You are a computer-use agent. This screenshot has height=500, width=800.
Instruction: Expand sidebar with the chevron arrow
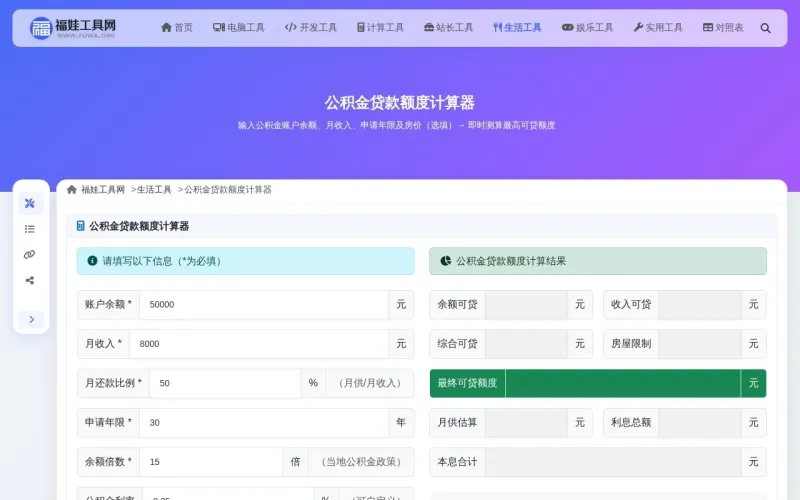32,319
